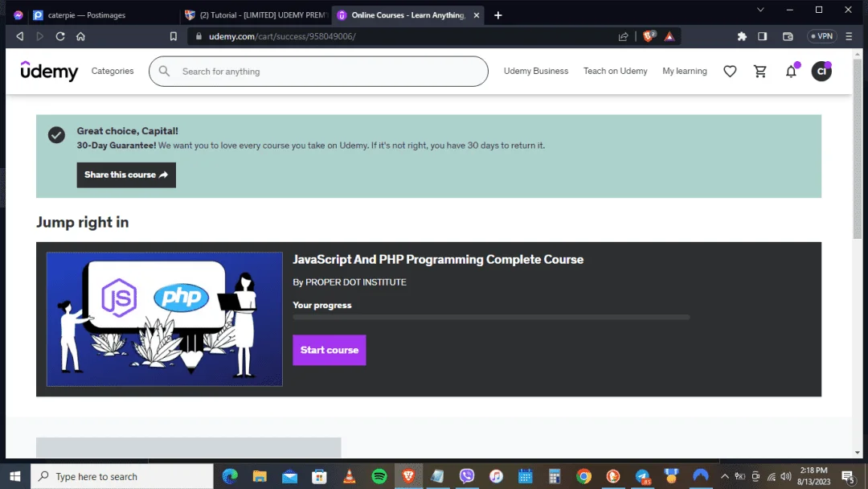Click the Start course button
The width and height of the screenshot is (868, 489).
330,350
